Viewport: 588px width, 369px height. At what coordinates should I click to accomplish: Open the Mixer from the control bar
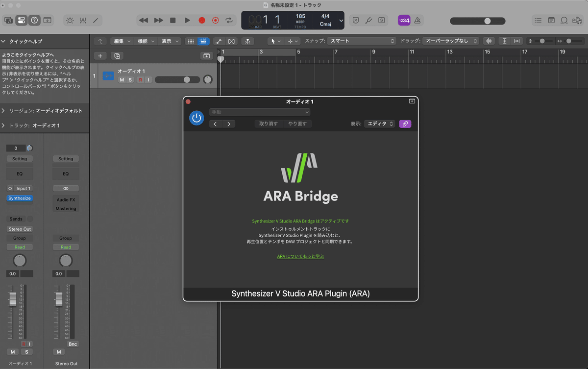(x=83, y=20)
